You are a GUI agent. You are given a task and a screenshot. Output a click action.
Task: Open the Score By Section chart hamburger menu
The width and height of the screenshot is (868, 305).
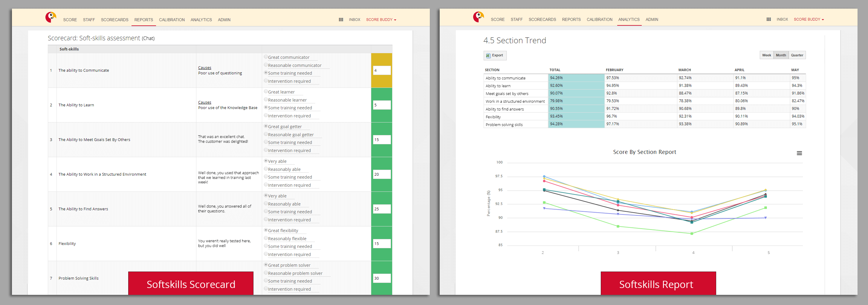point(799,153)
